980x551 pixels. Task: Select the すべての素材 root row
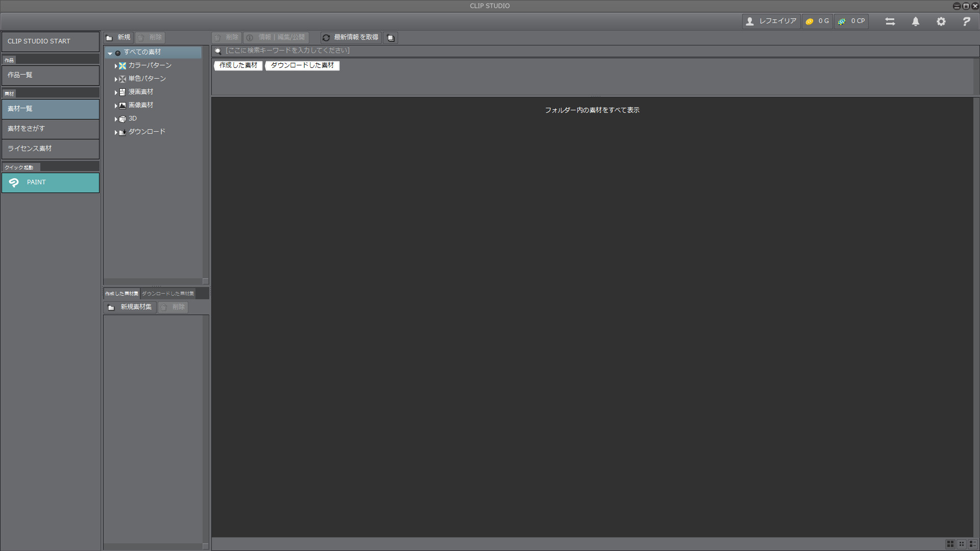coord(153,52)
